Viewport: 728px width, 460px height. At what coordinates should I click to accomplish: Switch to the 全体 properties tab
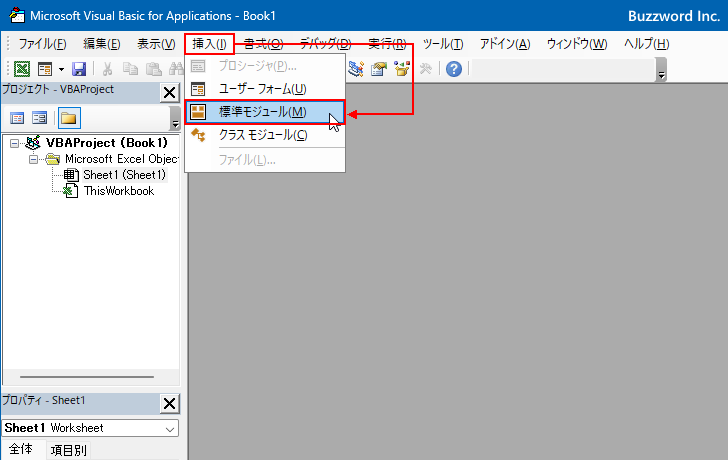[x=21, y=449]
